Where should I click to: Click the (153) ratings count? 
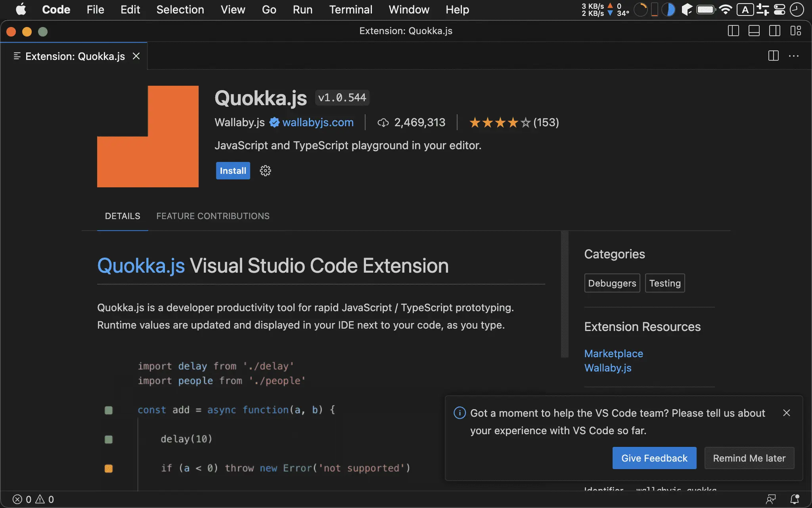point(546,123)
